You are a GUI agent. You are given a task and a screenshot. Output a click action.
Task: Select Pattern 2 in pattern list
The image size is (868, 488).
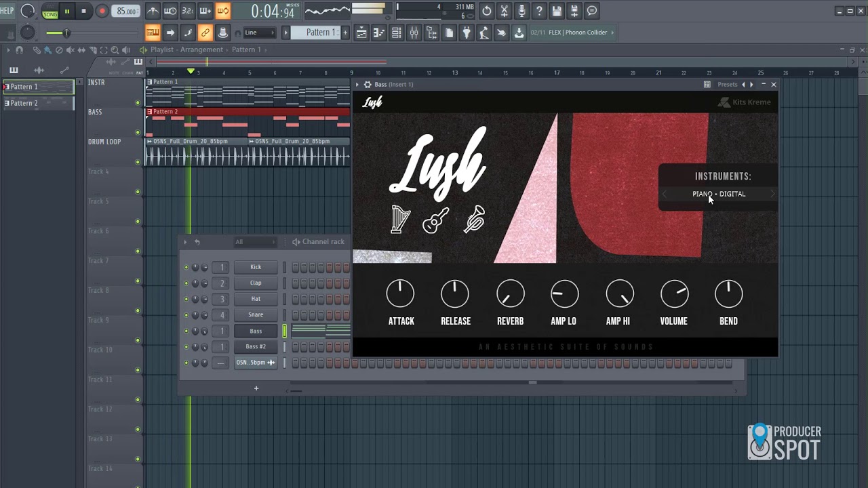[38, 103]
